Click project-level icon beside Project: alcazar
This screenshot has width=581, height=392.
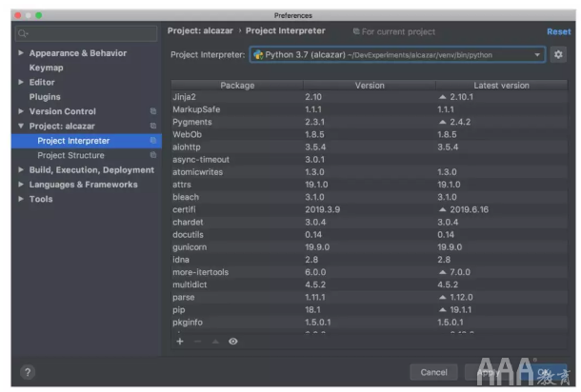[x=153, y=126]
